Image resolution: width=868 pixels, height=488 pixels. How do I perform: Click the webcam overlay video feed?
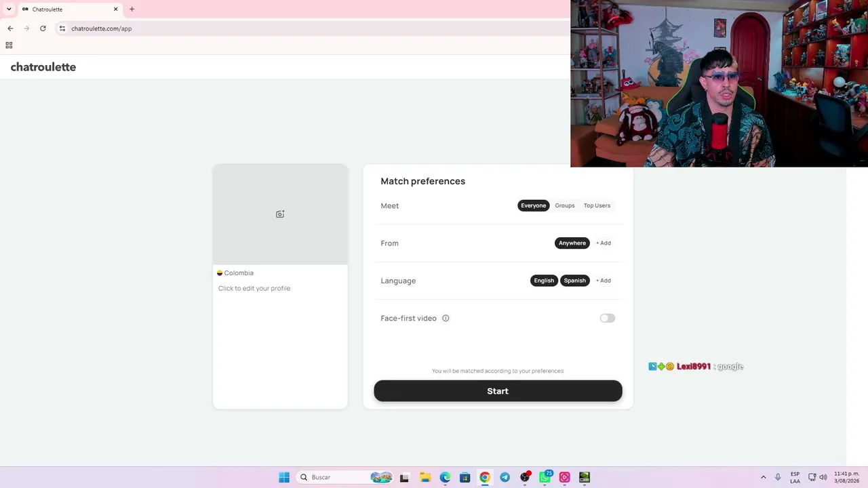point(719,83)
